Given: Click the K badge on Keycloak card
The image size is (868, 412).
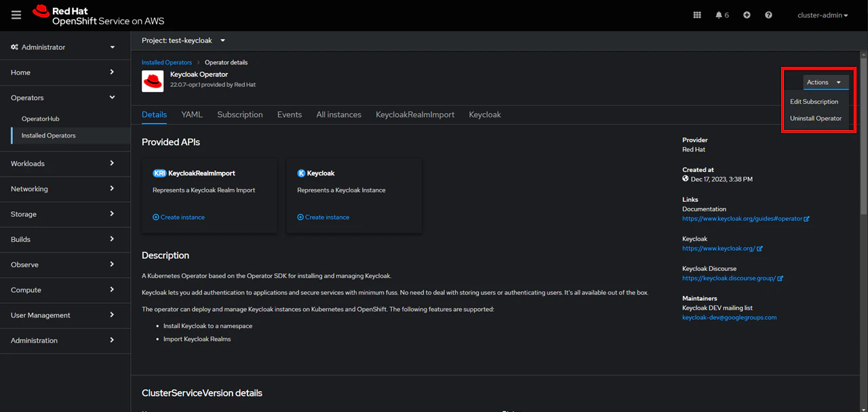Looking at the screenshot, I should point(301,173).
